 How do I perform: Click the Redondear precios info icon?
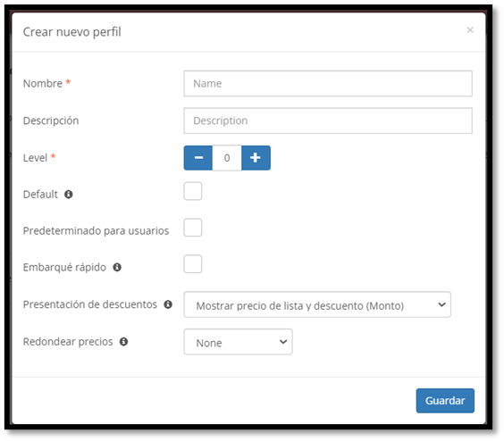click(x=123, y=341)
